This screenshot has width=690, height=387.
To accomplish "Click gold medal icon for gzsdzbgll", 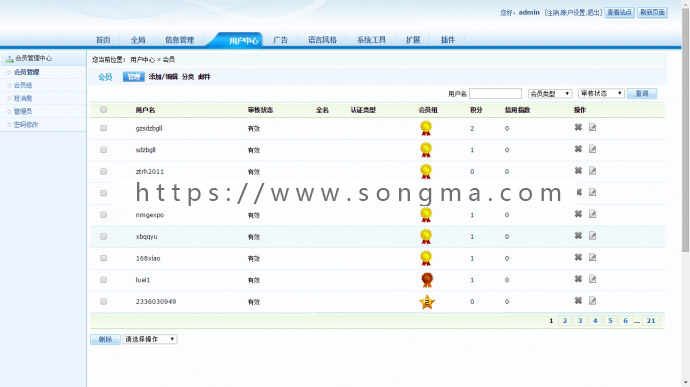I will pyautogui.click(x=426, y=128).
